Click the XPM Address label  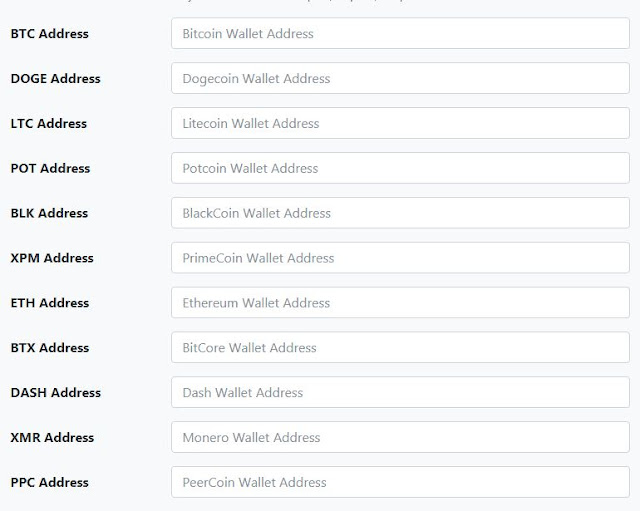pyautogui.click(x=52, y=258)
